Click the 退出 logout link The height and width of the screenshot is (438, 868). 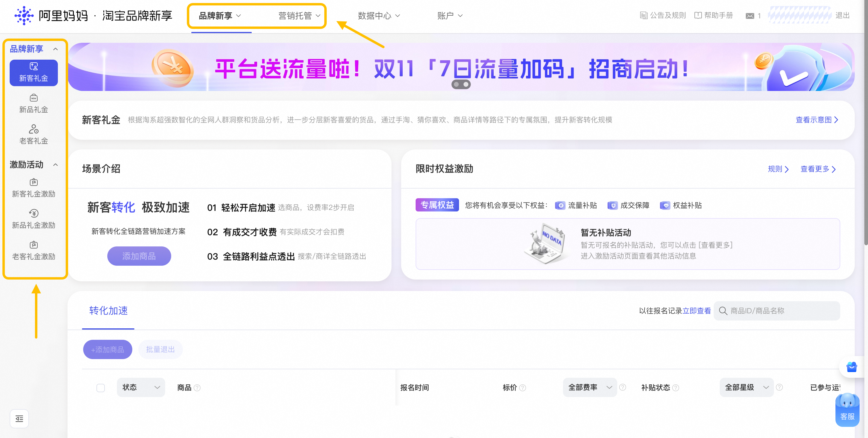tap(842, 15)
